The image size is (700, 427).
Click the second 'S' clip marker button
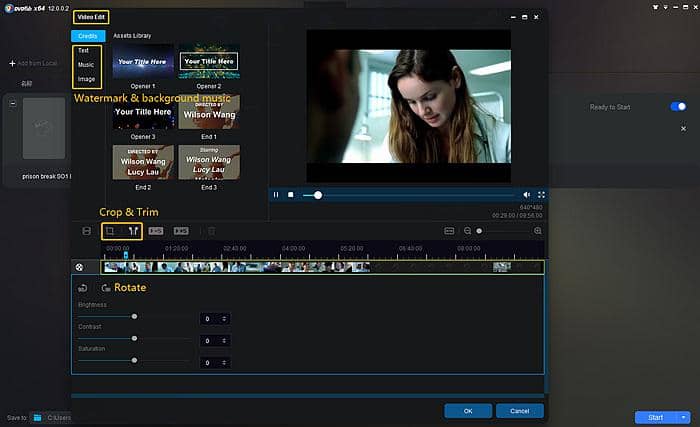click(x=181, y=231)
